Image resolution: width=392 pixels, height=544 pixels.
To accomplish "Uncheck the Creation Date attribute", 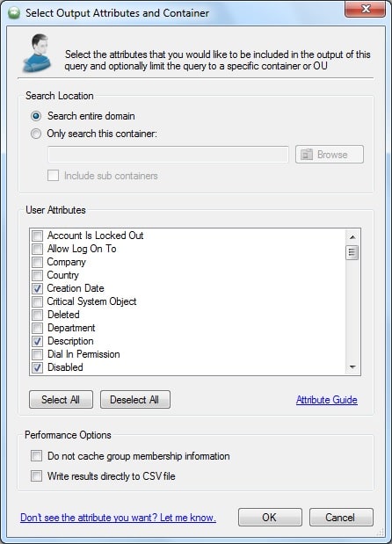I will [x=37, y=288].
